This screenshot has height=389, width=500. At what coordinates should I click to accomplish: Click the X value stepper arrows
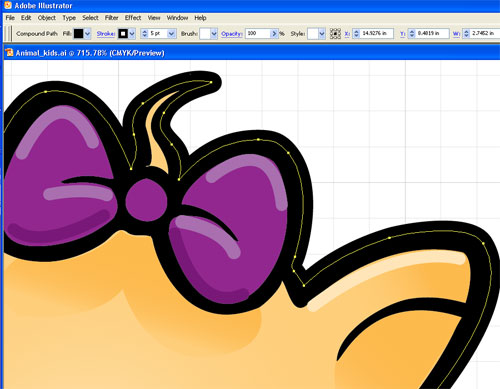point(356,33)
